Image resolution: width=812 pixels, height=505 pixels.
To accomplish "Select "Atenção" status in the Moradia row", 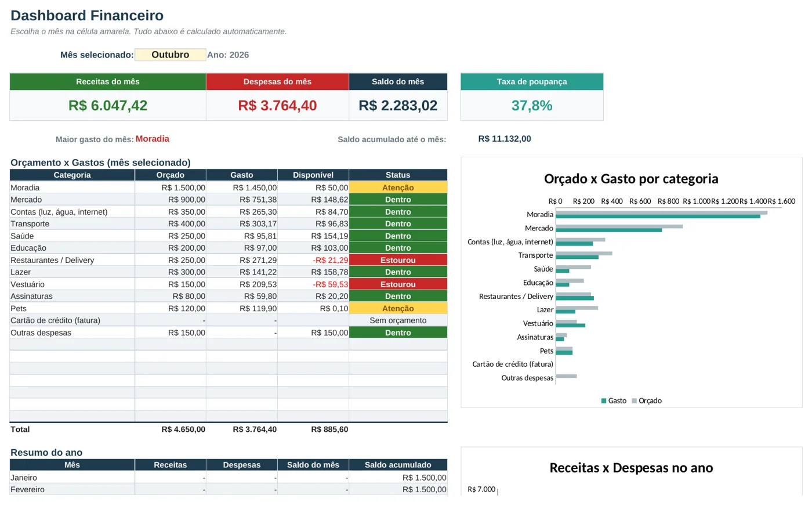I will (398, 187).
